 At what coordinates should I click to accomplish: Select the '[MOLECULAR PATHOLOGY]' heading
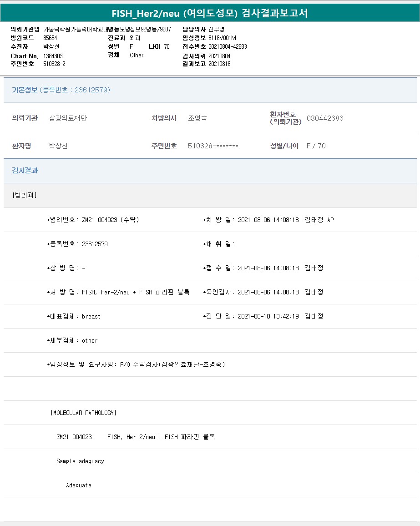click(x=84, y=413)
